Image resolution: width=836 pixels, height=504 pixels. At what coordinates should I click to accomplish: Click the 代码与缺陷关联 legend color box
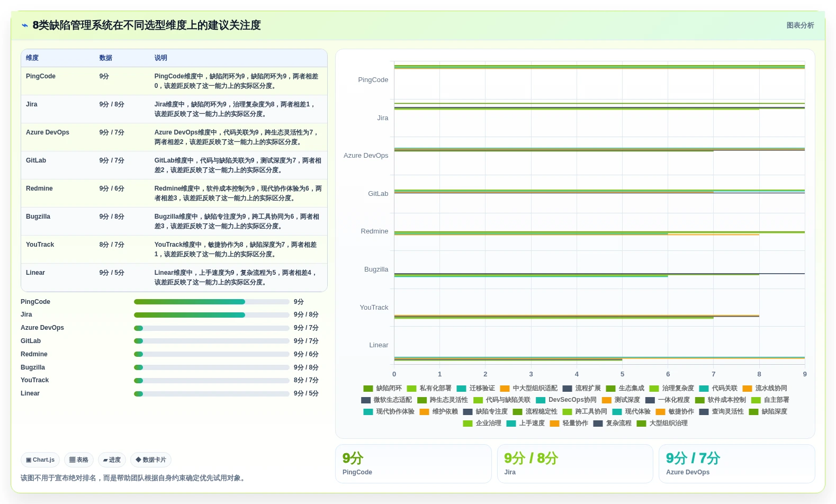coord(478,400)
